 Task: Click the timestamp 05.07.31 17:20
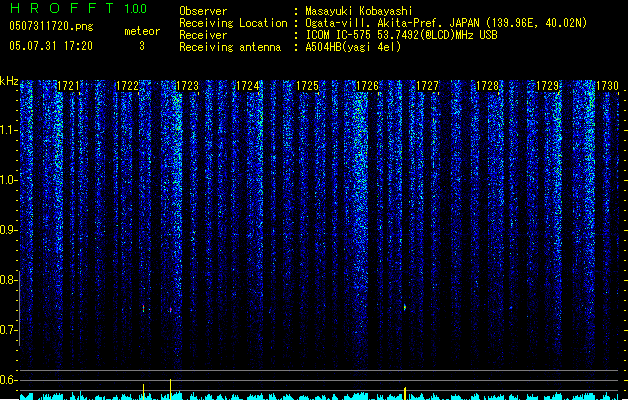pos(51,46)
